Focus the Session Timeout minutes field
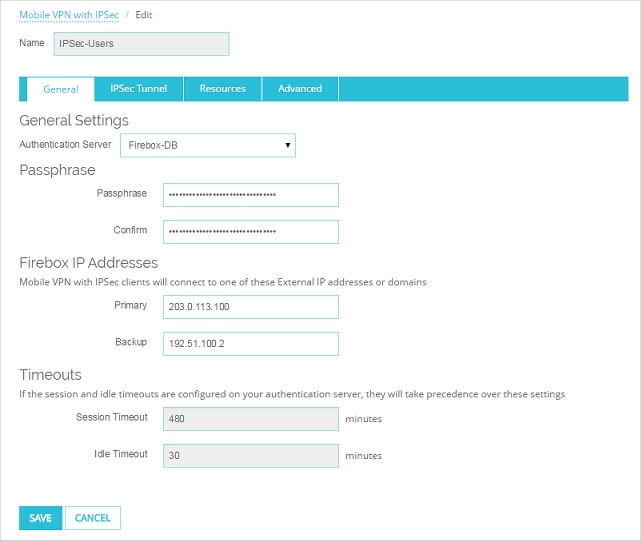 pyautogui.click(x=251, y=419)
